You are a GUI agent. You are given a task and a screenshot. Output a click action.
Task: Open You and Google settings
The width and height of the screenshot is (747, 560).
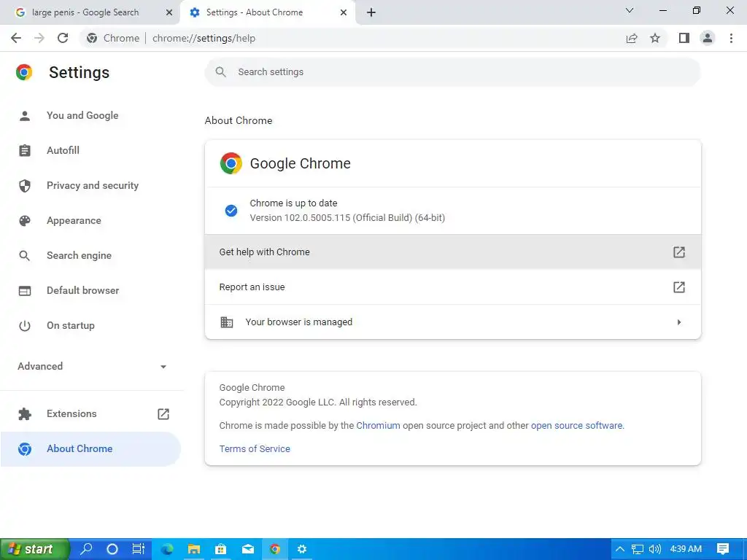(x=82, y=115)
